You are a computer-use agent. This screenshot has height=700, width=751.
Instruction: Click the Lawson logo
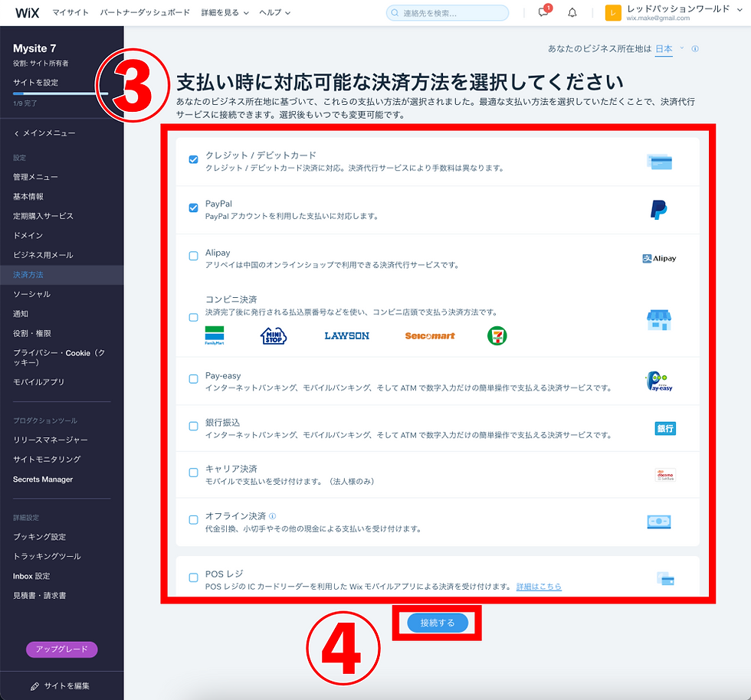tap(346, 335)
